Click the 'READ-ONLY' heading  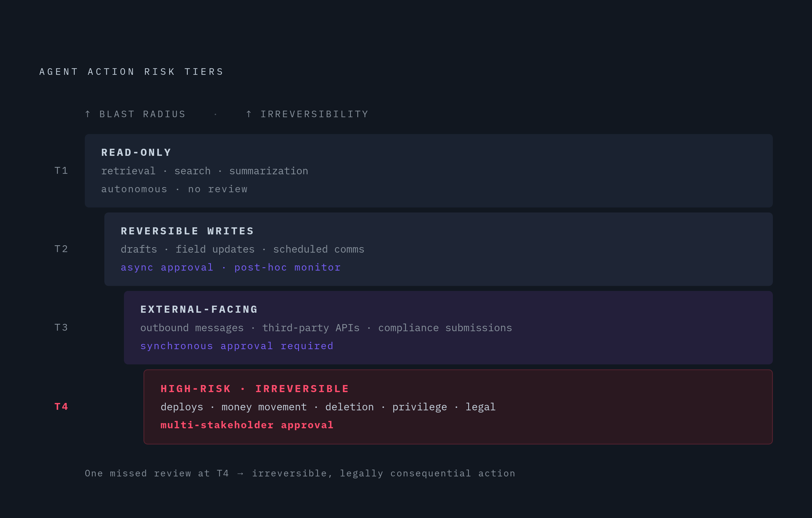pyautogui.click(x=136, y=153)
